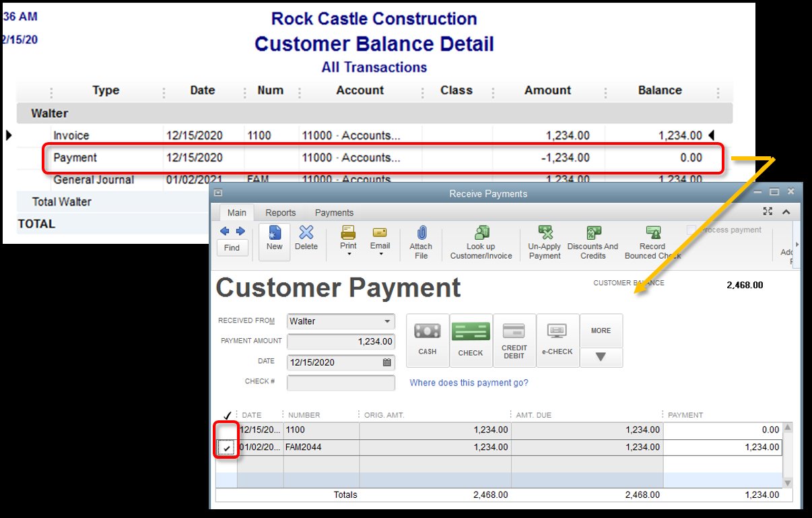This screenshot has height=518, width=812.
Task: Select e-CHECK payment method
Action: [557, 339]
